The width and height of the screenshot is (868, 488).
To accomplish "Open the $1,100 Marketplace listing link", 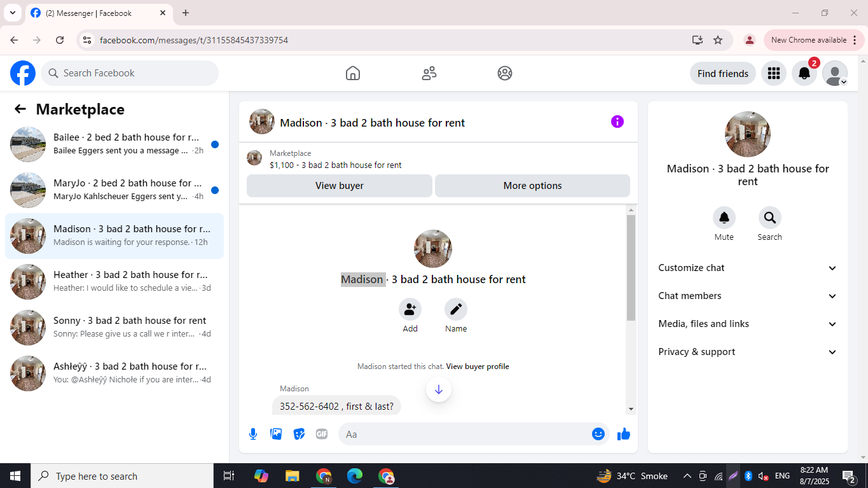I will click(335, 165).
